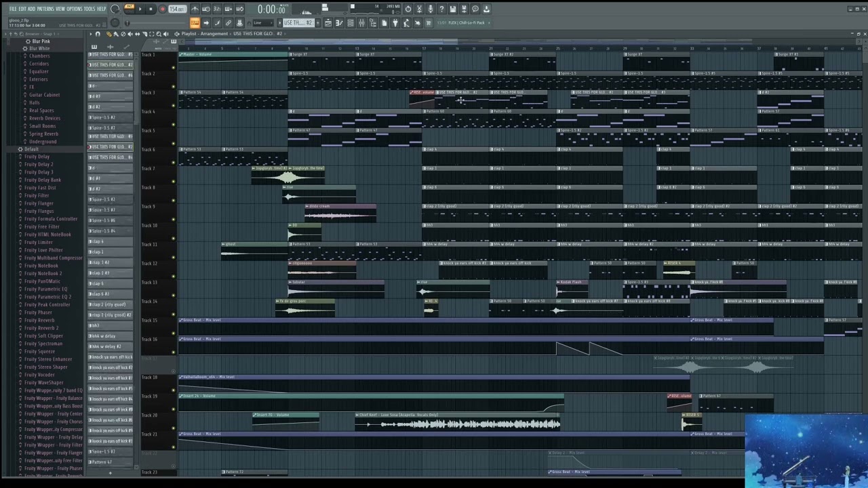
Task: Select the Slip tool in playlist
Action: (138, 33)
